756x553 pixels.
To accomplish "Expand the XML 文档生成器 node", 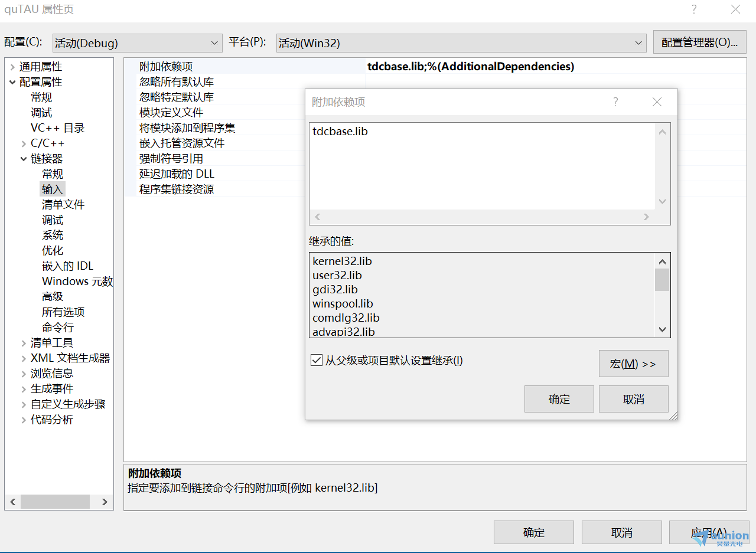I will click(x=24, y=358).
